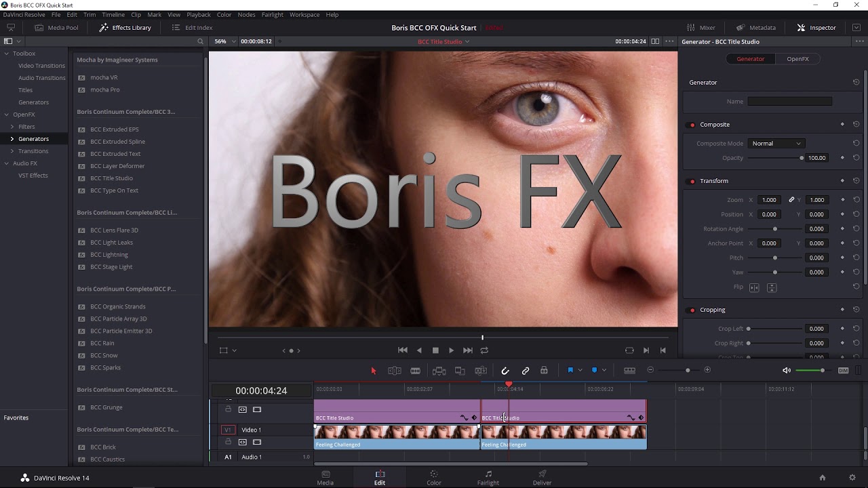Expand the Audio FX tree
Viewport: 868px width, 488px height.
[x=6, y=163]
